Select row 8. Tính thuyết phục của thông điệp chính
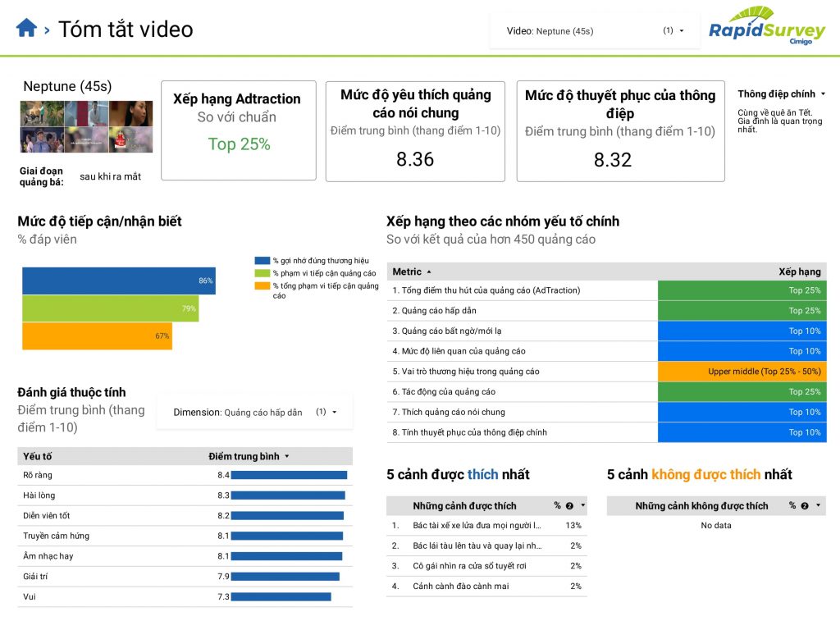840x630 pixels. (x=606, y=433)
